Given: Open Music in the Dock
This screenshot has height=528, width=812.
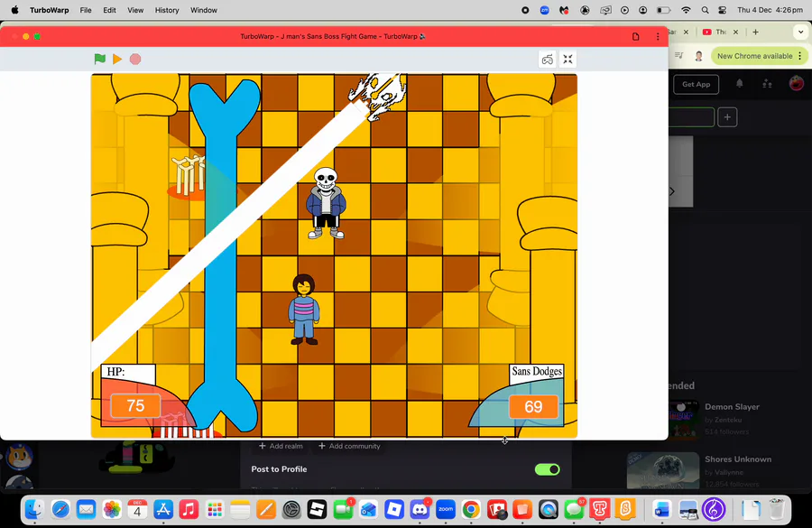Looking at the screenshot, I should 189,510.
